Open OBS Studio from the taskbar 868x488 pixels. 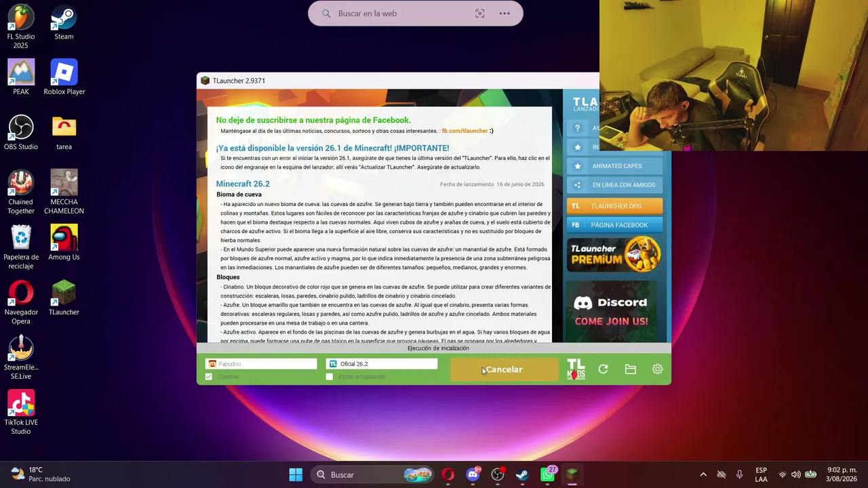(498, 474)
